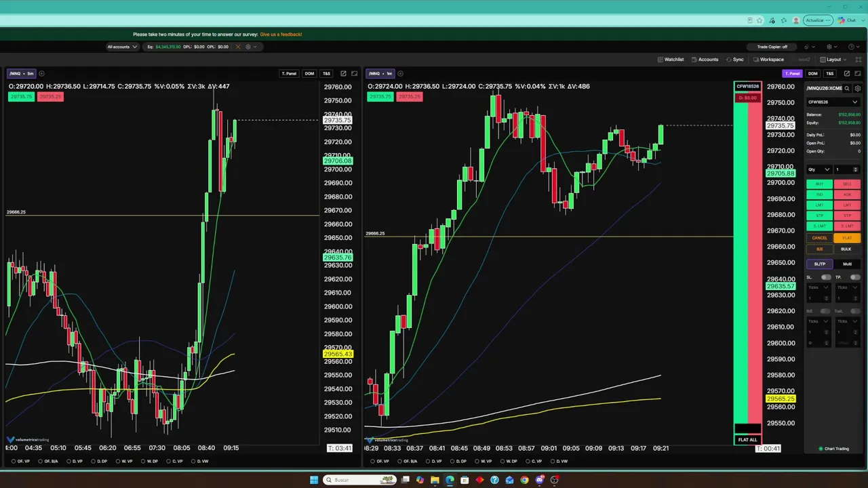The height and width of the screenshot is (488, 868).
Task: Click the green BUY market button
Action: 820,184
